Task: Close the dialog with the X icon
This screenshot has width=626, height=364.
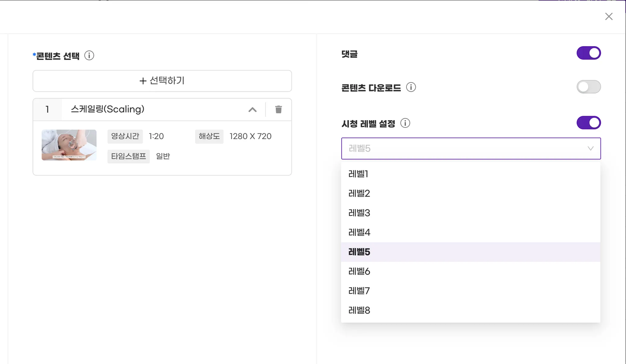Action: click(609, 17)
